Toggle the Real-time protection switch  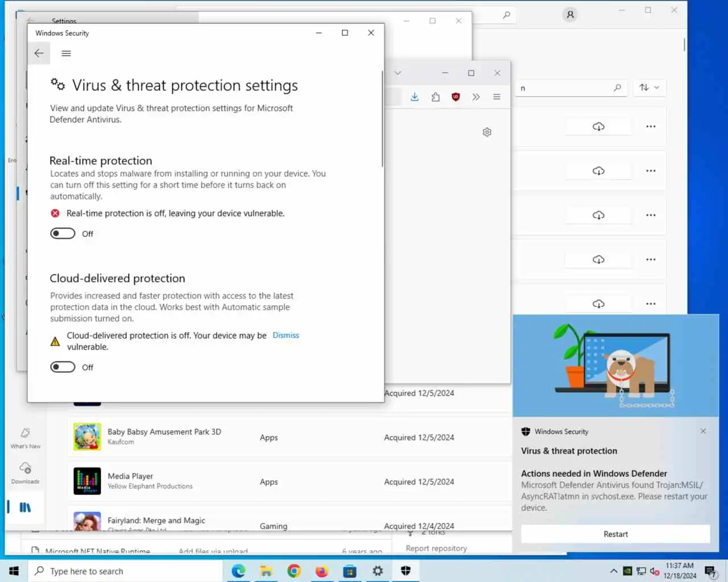tap(63, 234)
